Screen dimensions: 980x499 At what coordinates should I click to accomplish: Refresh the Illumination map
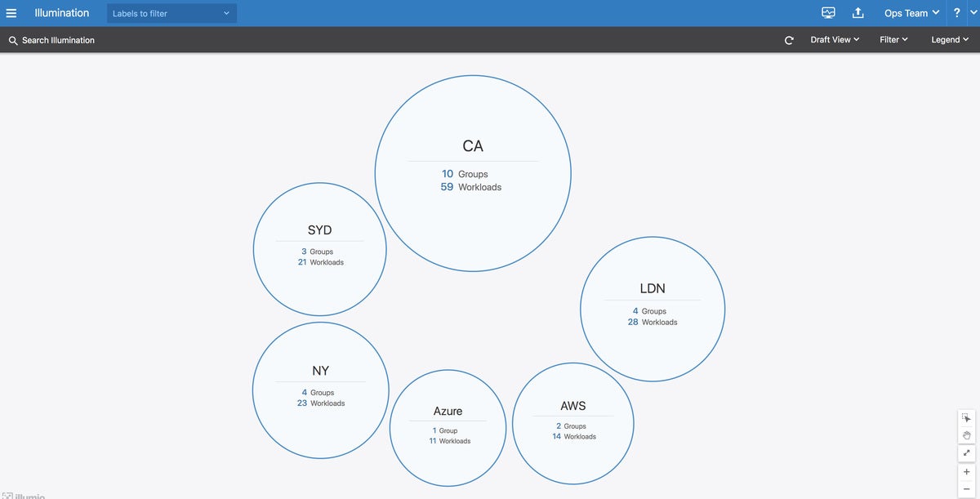point(789,40)
